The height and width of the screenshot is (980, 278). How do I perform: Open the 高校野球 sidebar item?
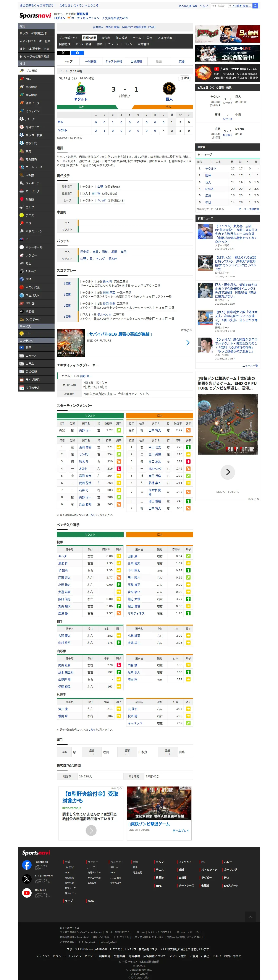tap(36, 87)
